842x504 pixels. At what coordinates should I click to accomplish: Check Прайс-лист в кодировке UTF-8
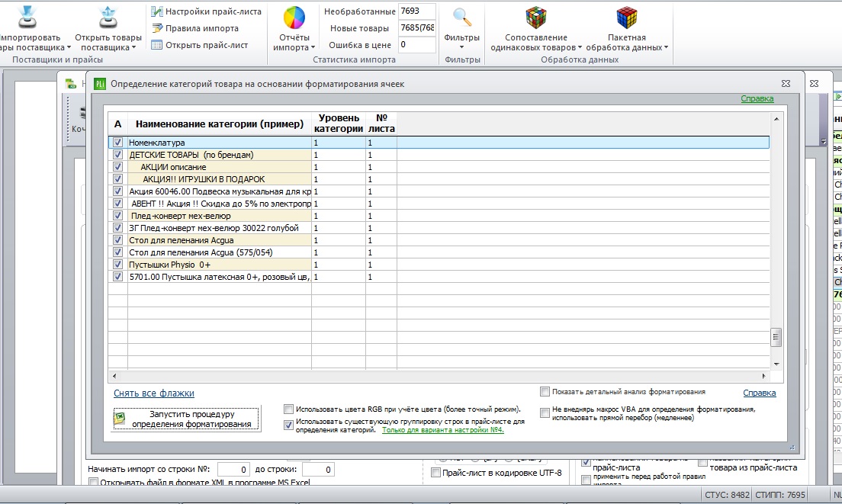[x=436, y=473]
